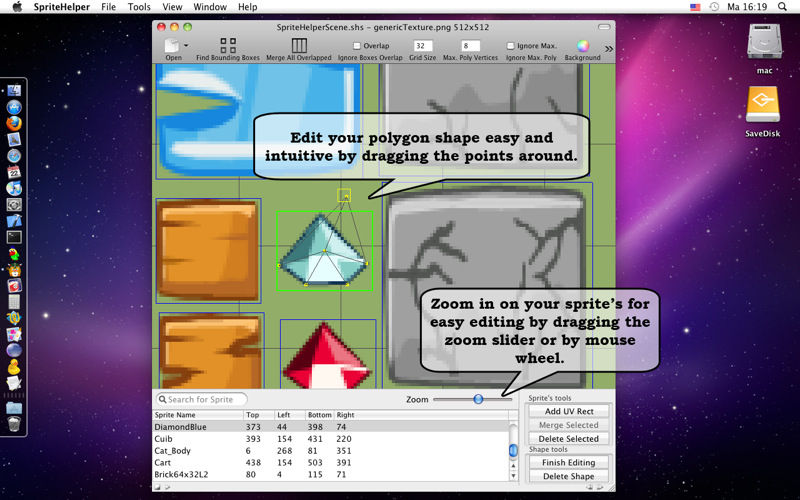Image resolution: width=800 pixels, height=500 pixels.
Task: Open the SaveDisk desktop drive icon
Action: click(763, 105)
